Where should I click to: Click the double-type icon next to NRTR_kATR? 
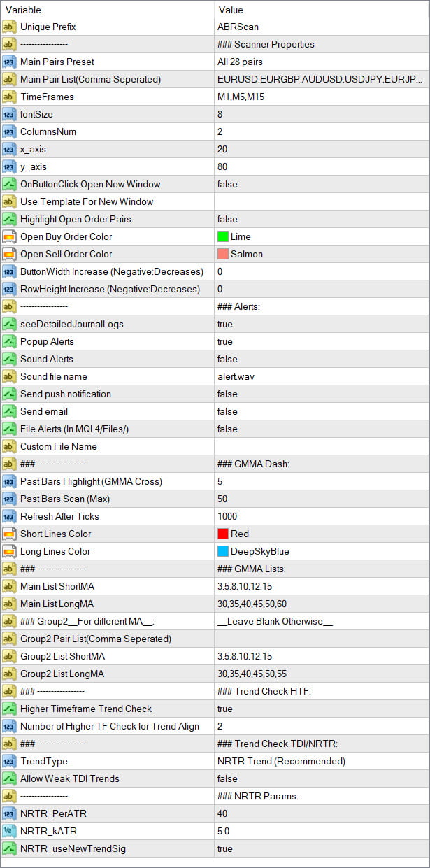[x=9, y=831]
